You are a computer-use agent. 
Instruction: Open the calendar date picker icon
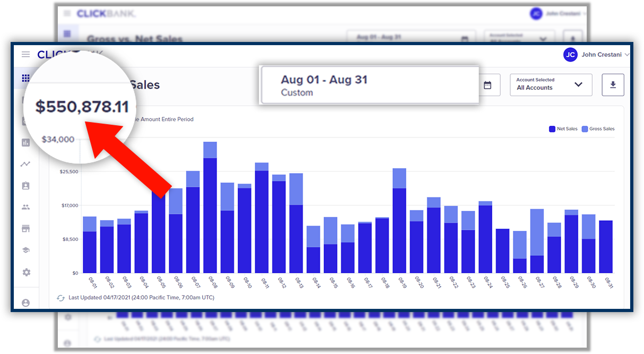point(488,85)
